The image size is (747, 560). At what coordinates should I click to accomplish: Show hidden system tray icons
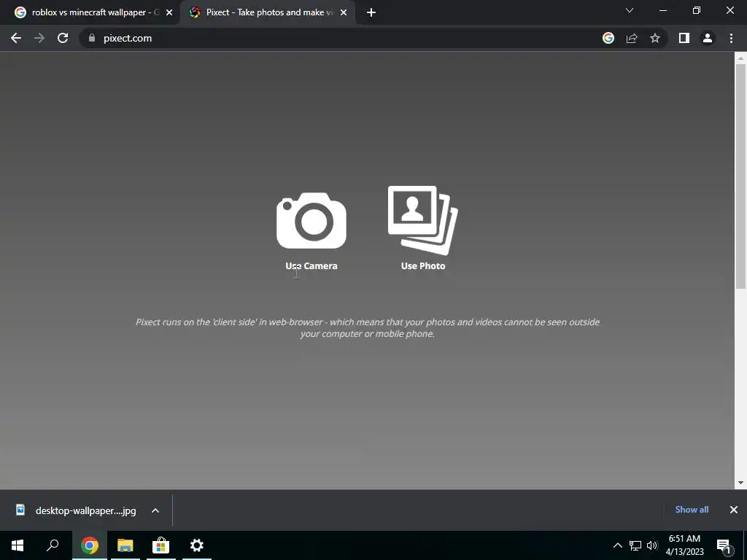click(x=617, y=545)
